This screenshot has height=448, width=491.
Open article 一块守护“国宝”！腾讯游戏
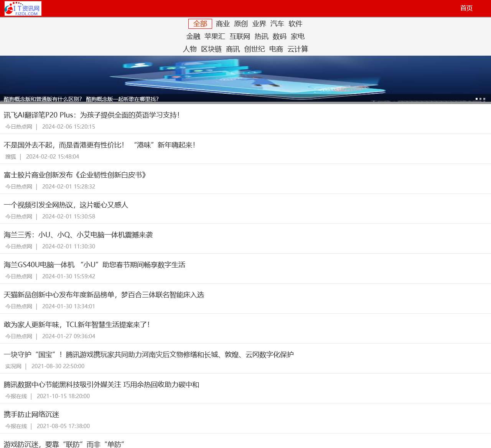click(149, 355)
